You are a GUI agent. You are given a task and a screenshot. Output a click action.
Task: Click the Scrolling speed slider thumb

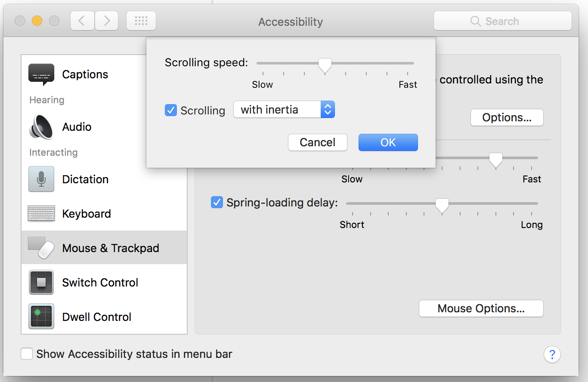[x=325, y=65]
